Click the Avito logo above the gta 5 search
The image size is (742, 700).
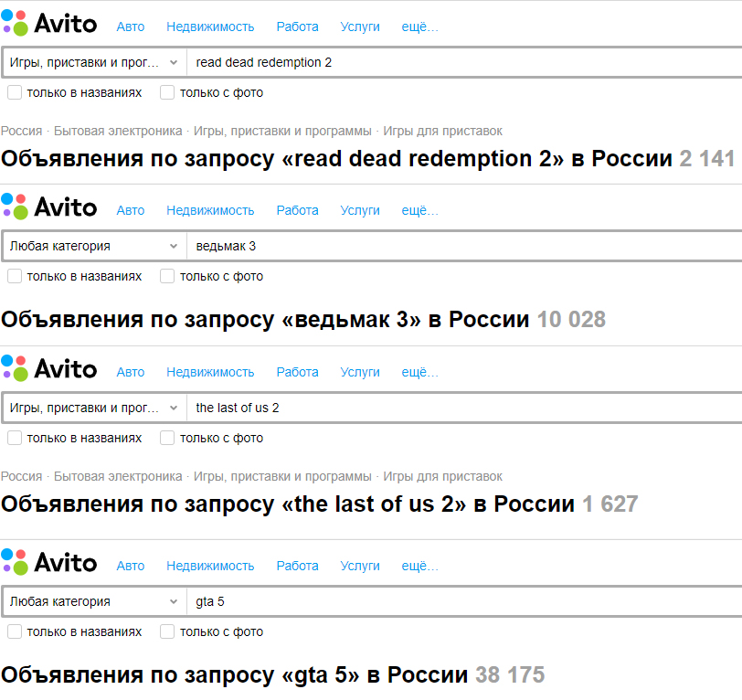point(49,562)
